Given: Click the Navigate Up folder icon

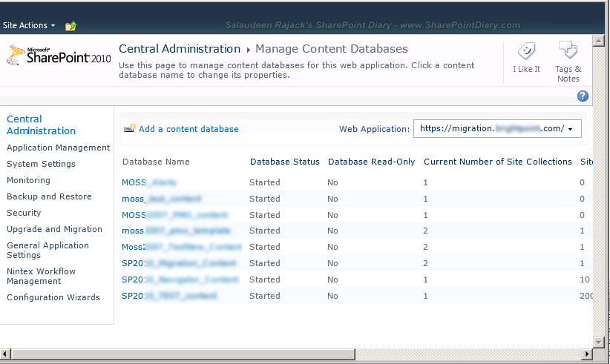Looking at the screenshot, I should pos(70,26).
